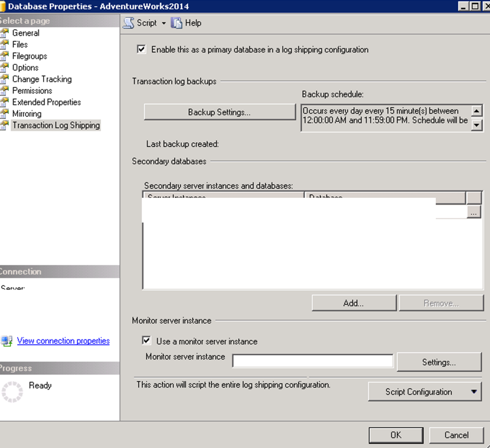Minimize the Database Properties window
This screenshot has height=448, width=490.
click(463, 6)
